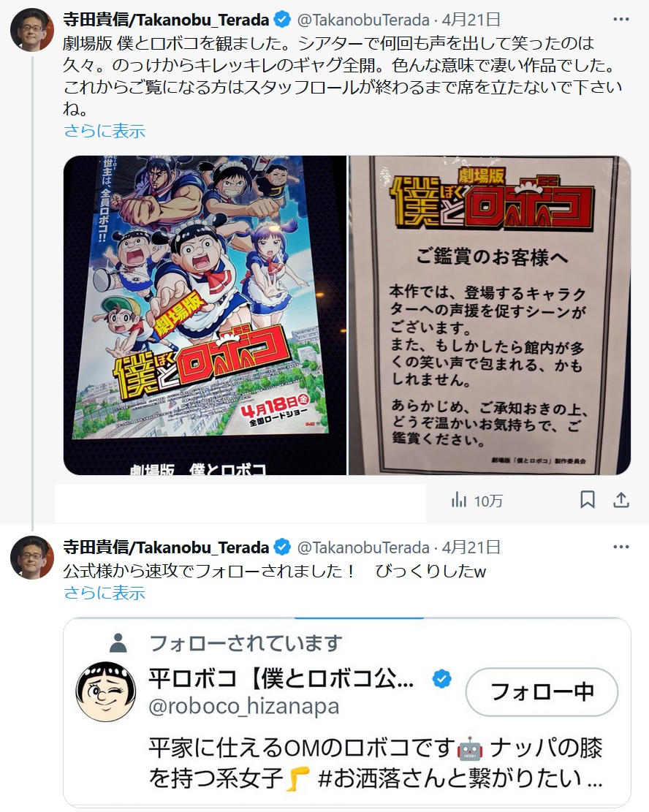This screenshot has height=812, width=649.
Task: Bookmark the first tweet
Action: [587, 500]
